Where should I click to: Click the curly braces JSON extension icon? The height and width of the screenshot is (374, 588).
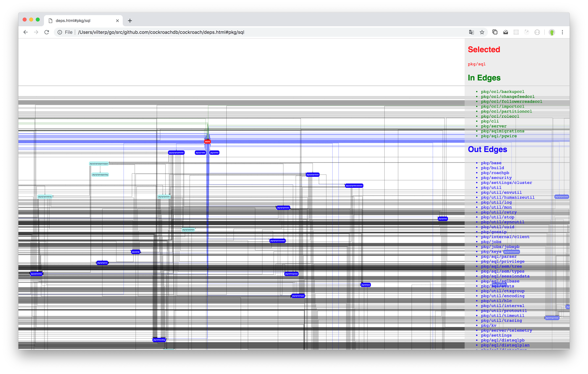click(x=537, y=32)
